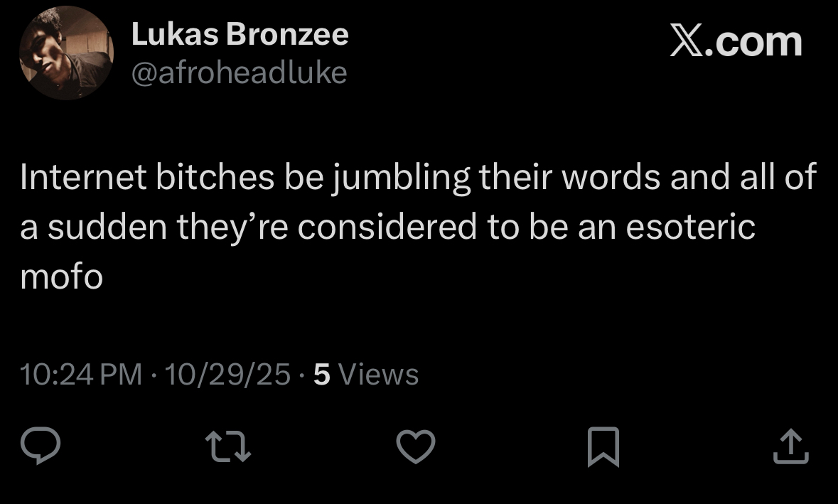Bookmark this post

pos(603,449)
